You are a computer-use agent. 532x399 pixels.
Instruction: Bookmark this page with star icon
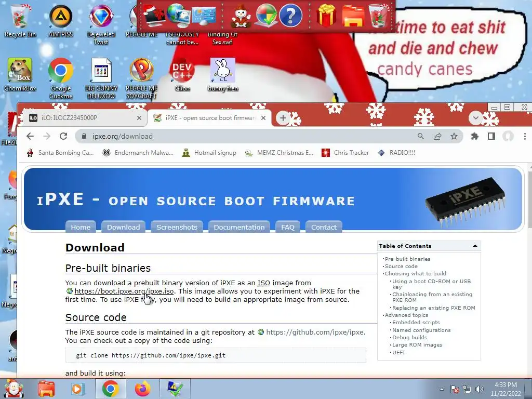[454, 136]
